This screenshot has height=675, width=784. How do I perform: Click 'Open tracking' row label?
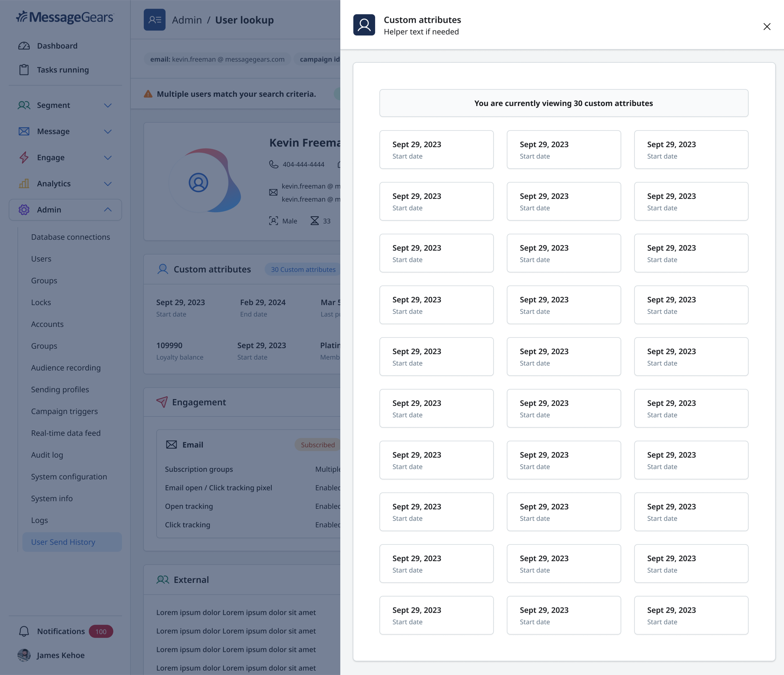click(x=189, y=506)
